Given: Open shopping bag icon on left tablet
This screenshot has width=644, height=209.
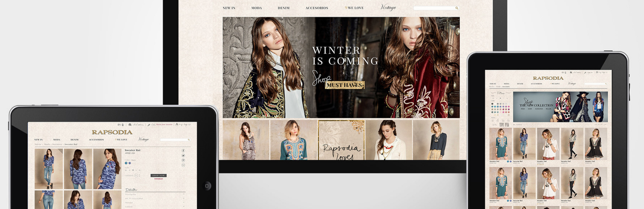Looking at the screenshot, I should pyautogui.click(x=177, y=124).
